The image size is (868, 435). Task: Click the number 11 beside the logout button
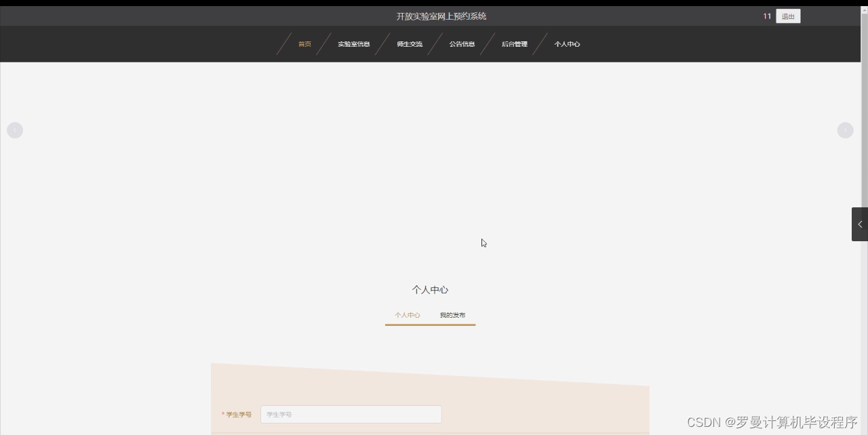point(766,16)
